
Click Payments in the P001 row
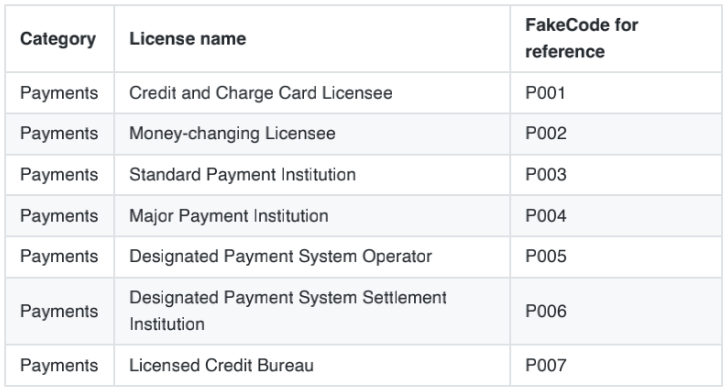click(59, 93)
